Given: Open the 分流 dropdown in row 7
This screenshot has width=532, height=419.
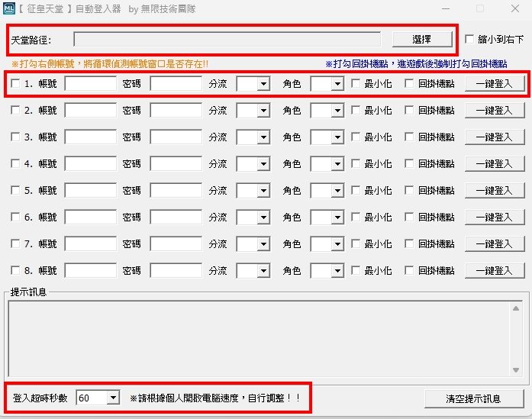Looking at the screenshot, I should click(263, 244).
